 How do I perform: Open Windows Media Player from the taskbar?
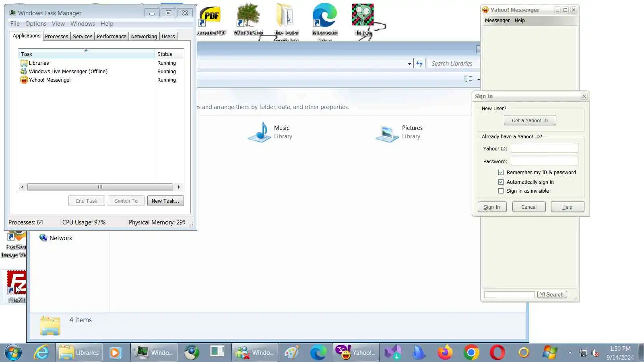tap(115, 353)
